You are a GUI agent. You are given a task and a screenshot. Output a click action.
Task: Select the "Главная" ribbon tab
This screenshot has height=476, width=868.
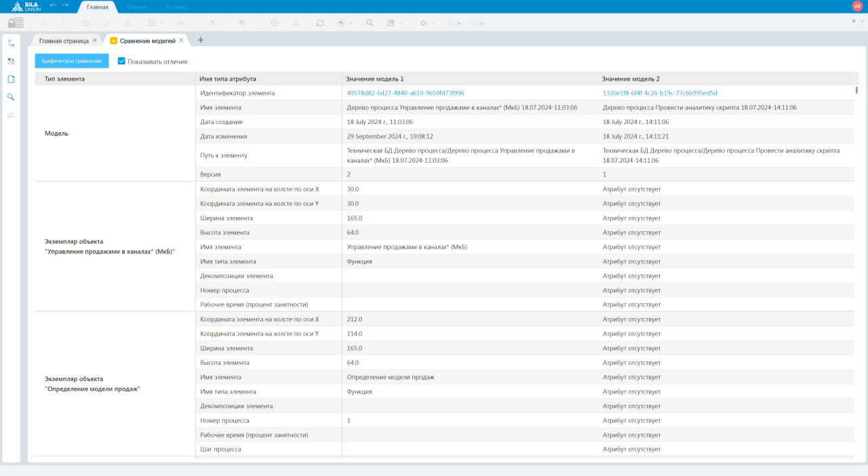coord(98,7)
